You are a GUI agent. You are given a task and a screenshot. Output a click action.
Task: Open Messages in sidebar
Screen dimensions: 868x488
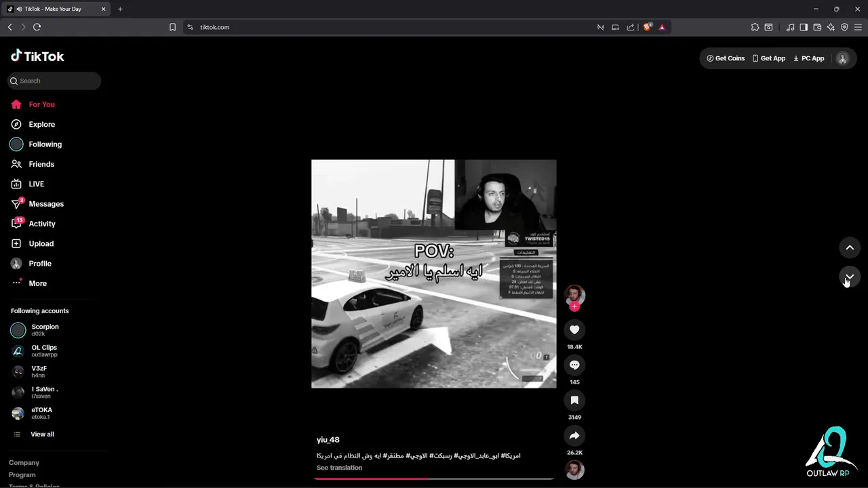coord(46,204)
